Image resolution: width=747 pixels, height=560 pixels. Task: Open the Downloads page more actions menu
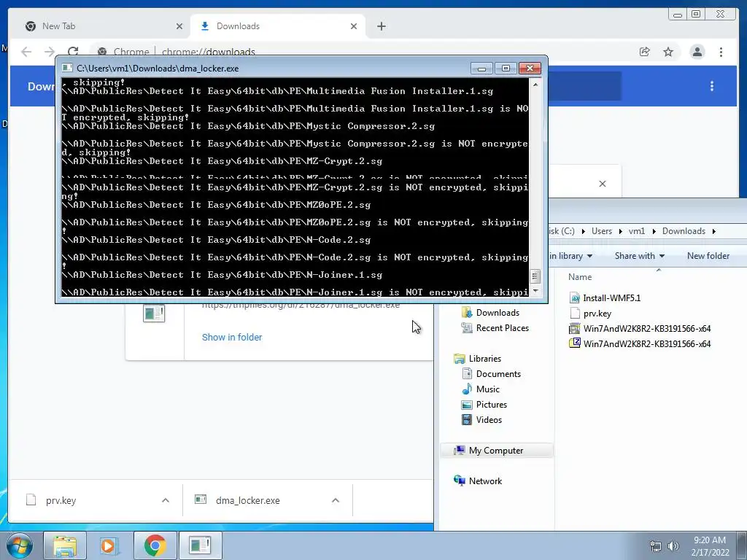coord(712,86)
